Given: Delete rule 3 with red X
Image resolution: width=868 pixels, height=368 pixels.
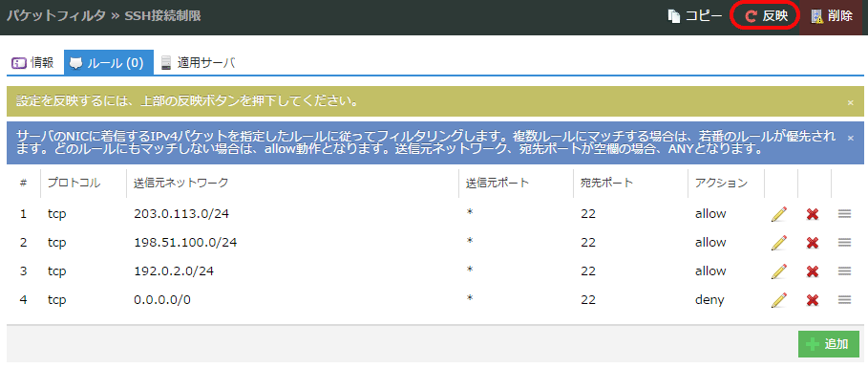Looking at the screenshot, I should click(x=813, y=271).
